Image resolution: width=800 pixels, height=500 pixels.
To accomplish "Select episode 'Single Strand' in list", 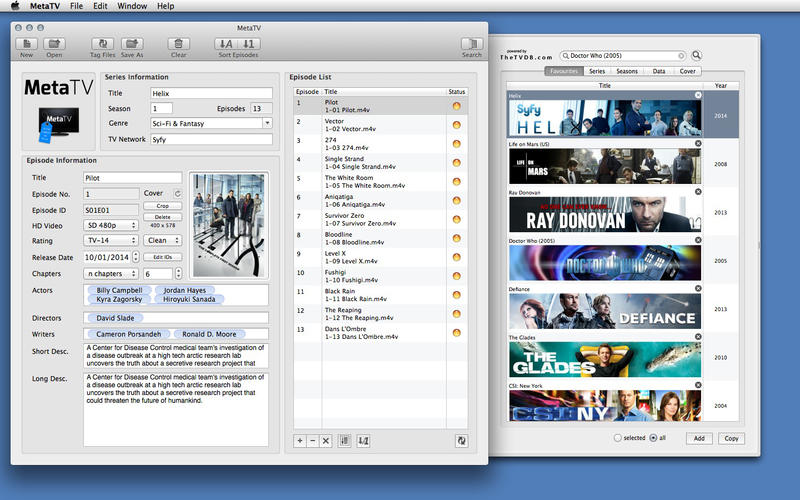I will coord(380,163).
